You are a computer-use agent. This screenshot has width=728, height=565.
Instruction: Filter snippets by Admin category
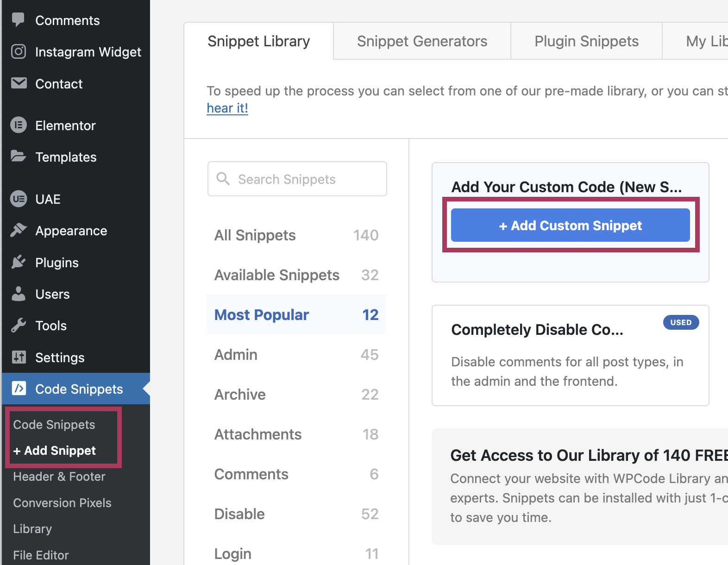296,355
